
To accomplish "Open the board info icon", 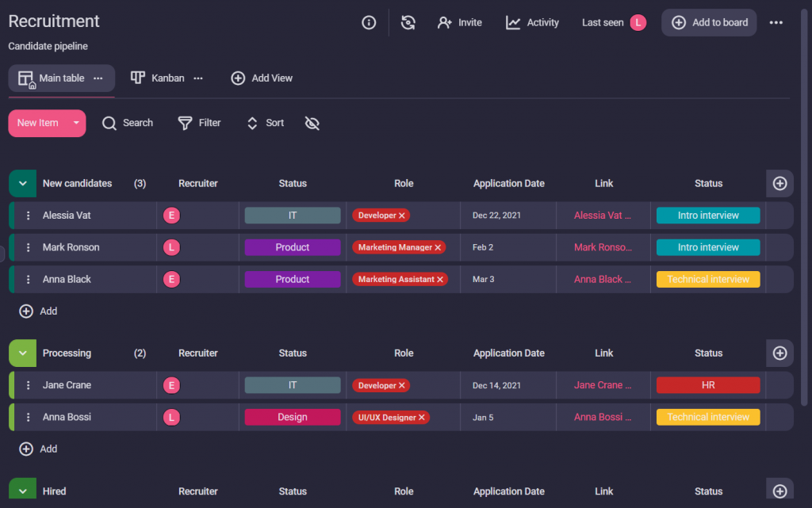I will [369, 23].
